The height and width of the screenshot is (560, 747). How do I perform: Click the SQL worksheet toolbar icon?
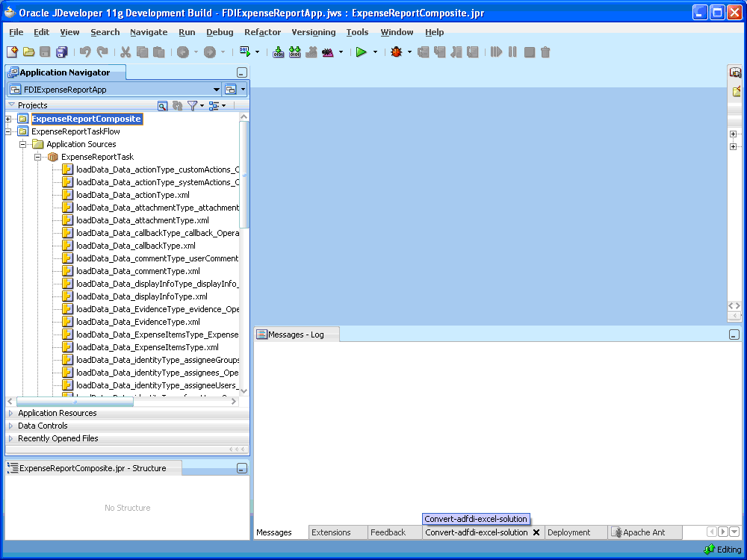pos(245,52)
